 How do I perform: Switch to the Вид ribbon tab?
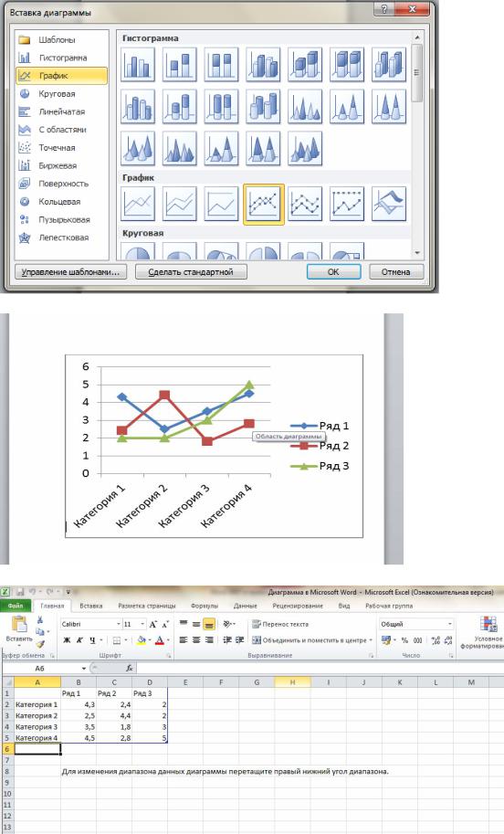[x=344, y=606]
